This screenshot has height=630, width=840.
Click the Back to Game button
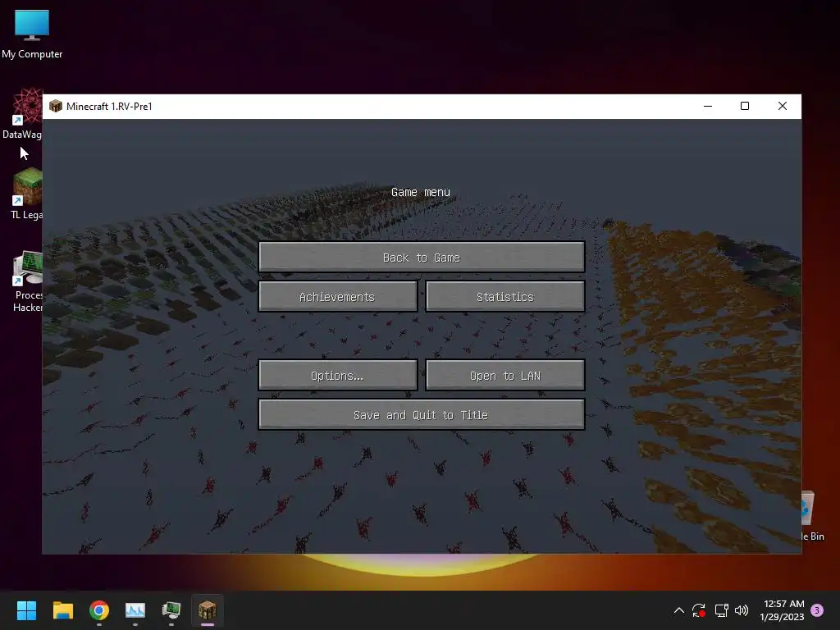click(421, 257)
